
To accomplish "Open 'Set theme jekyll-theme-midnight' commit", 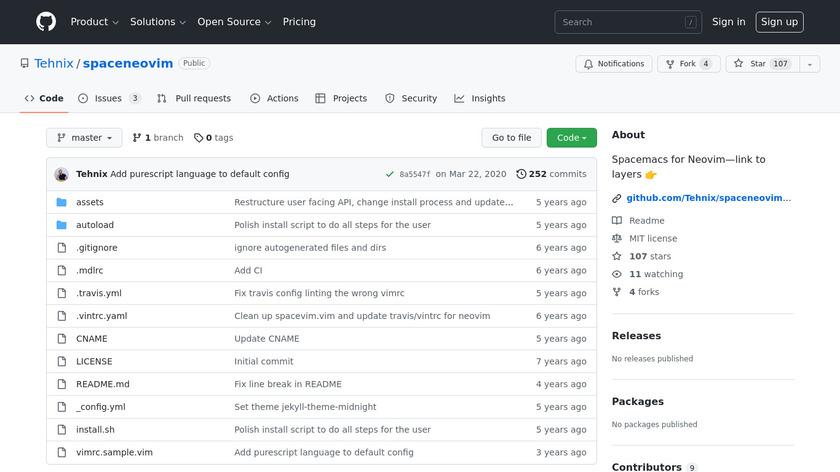I will (x=305, y=407).
